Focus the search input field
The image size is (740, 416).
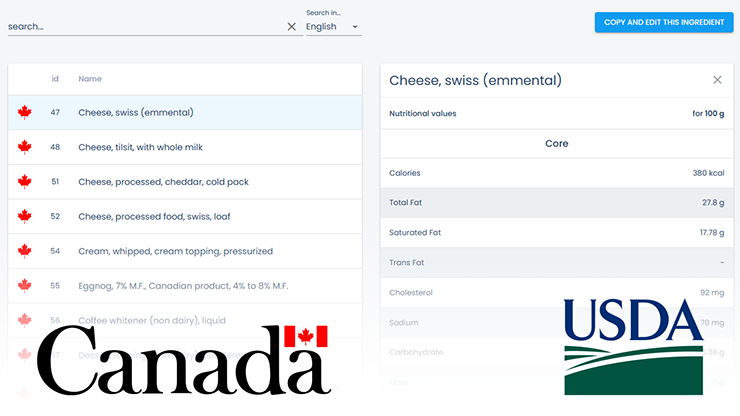pyautogui.click(x=146, y=27)
